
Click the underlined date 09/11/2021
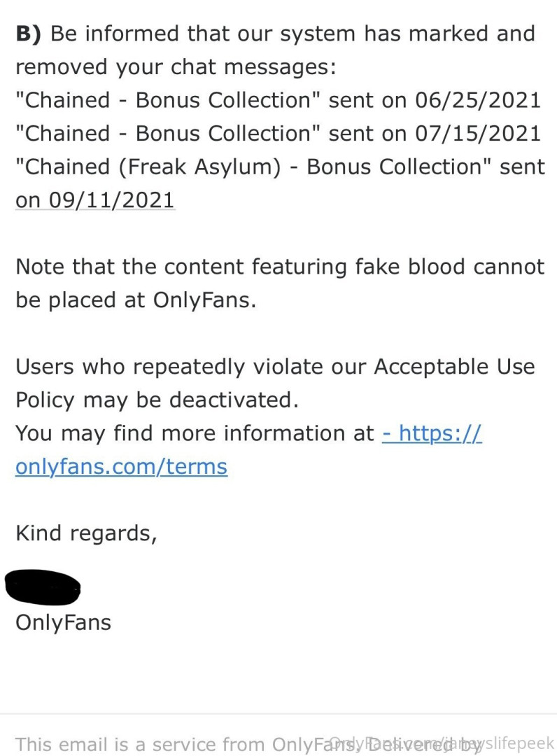(x=94, y=200)
